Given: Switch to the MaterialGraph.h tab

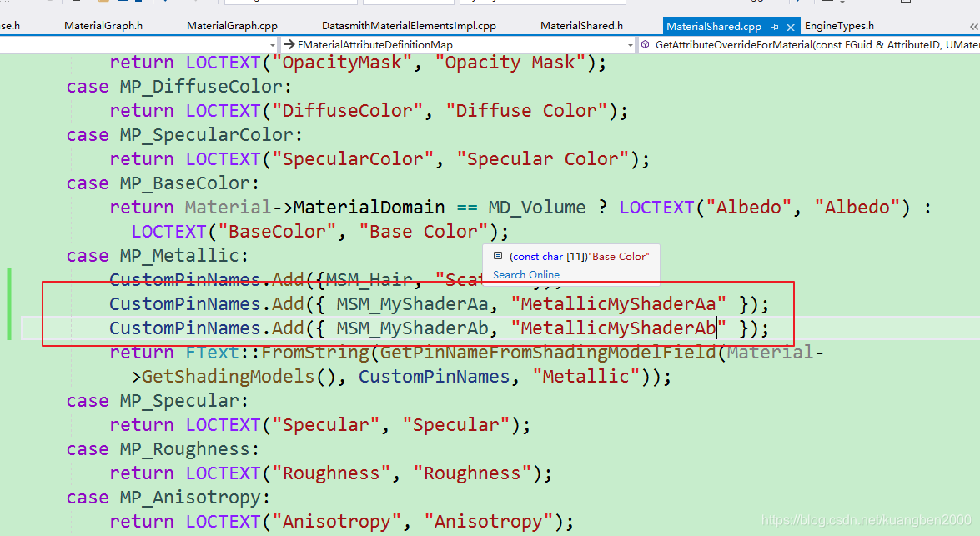Looking at the screenshot, I should click(103, 25).
